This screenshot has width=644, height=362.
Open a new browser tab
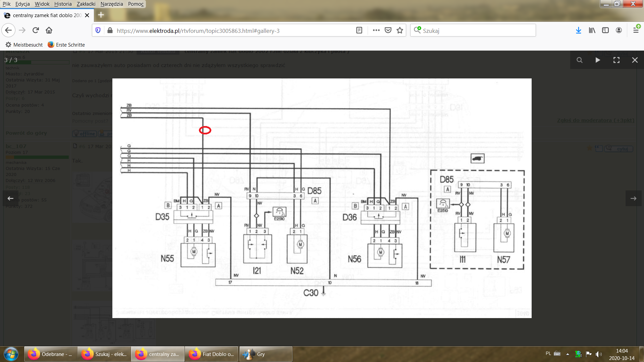click(101, 15)
